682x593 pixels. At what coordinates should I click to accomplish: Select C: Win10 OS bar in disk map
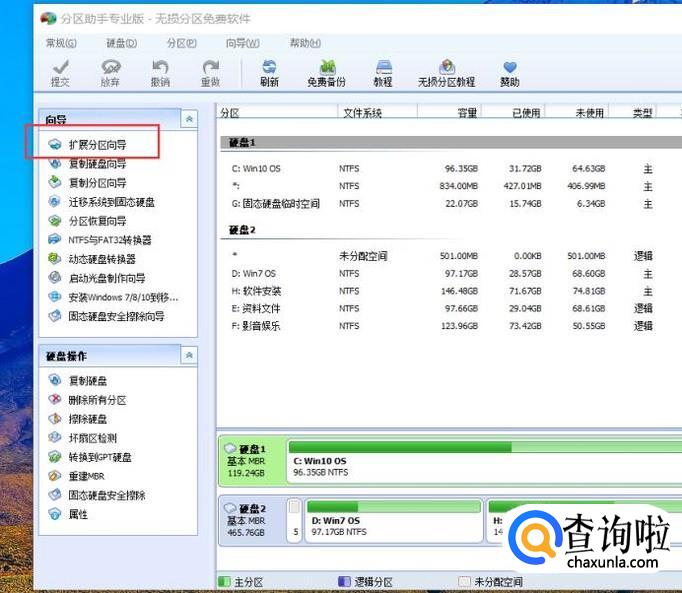[x=484, y=461]
